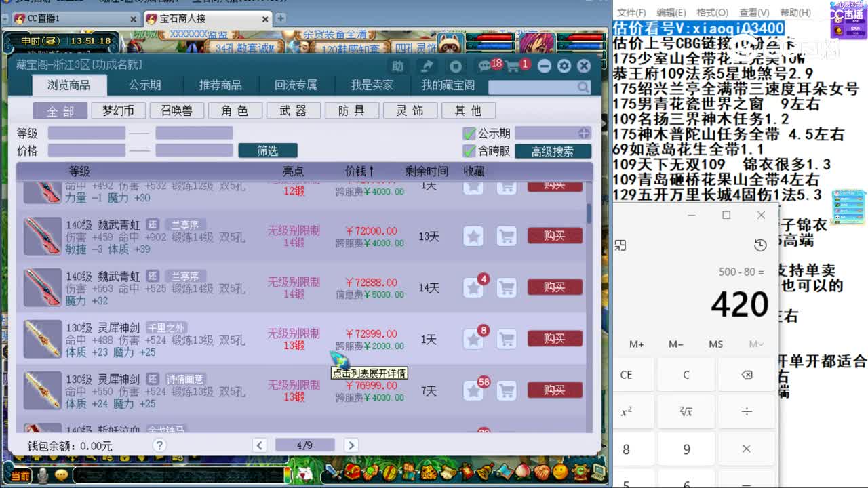The image size is (868, 488).
Task: Favorite the ¥76999.00 灵犀神剑 listing
Action: [473, 390]
